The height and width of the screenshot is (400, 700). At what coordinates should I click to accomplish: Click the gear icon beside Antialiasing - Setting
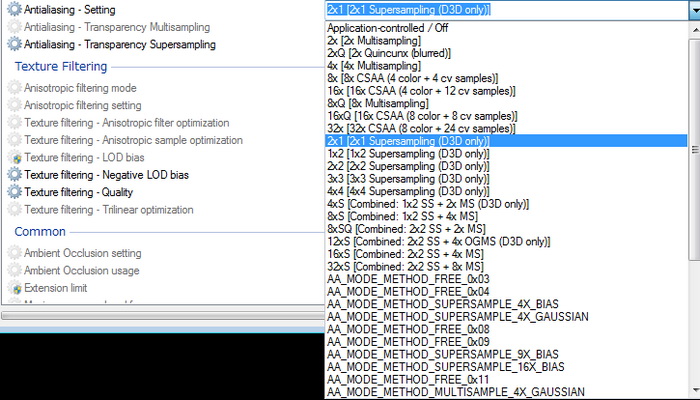tap(14, 9)
